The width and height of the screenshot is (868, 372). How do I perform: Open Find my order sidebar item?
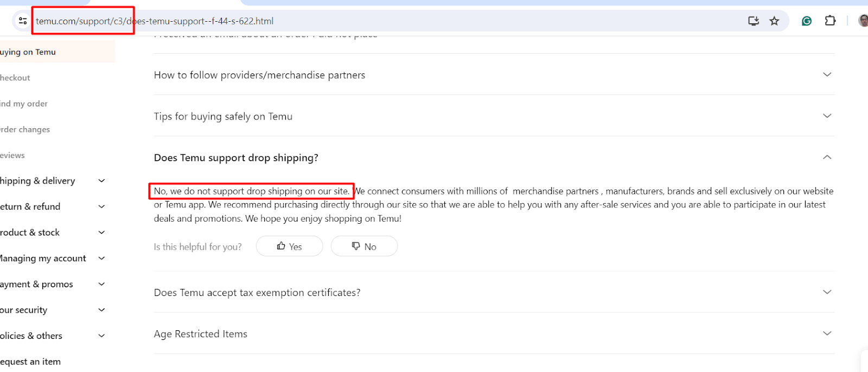pyautogui.click(x=24, y=103)
